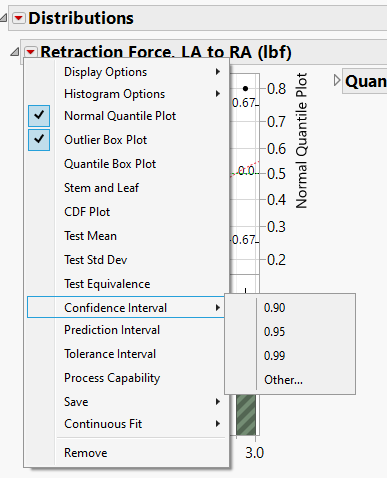387x478 pixels.
Task: Click the outlier point near 0.8
Action: pyautogui.click(x=246, y=88)
